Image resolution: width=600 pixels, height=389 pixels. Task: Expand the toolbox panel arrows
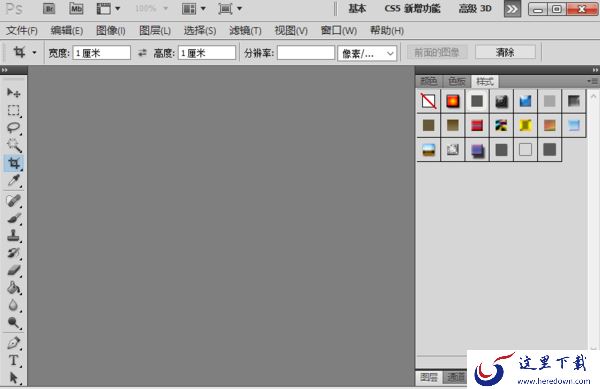click(x=5, y=70)
